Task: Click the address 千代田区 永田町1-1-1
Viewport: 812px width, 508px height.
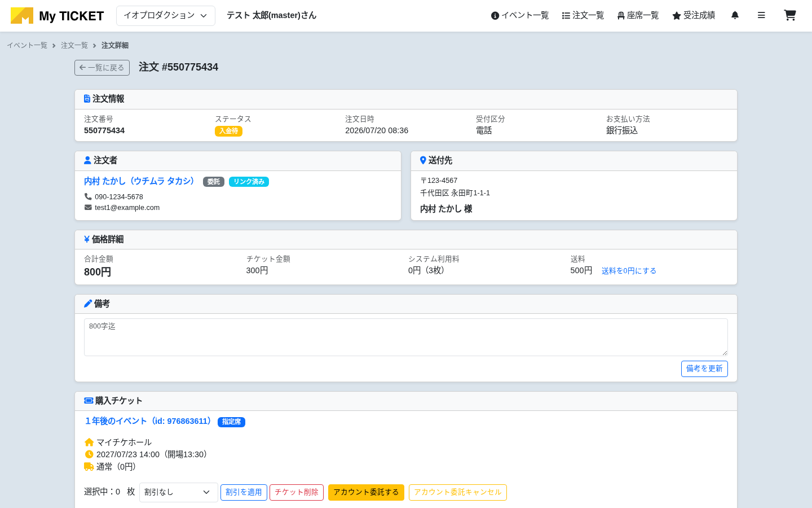Action: (455, 193)
